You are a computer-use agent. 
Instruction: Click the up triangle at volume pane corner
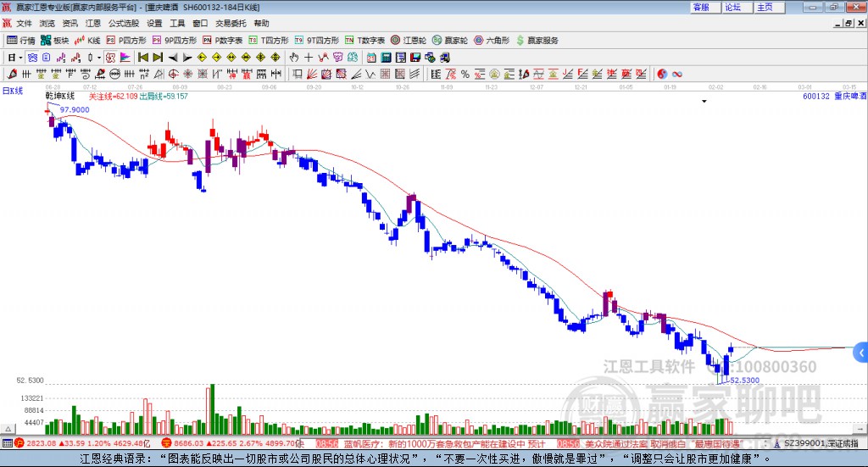[8, 429]
